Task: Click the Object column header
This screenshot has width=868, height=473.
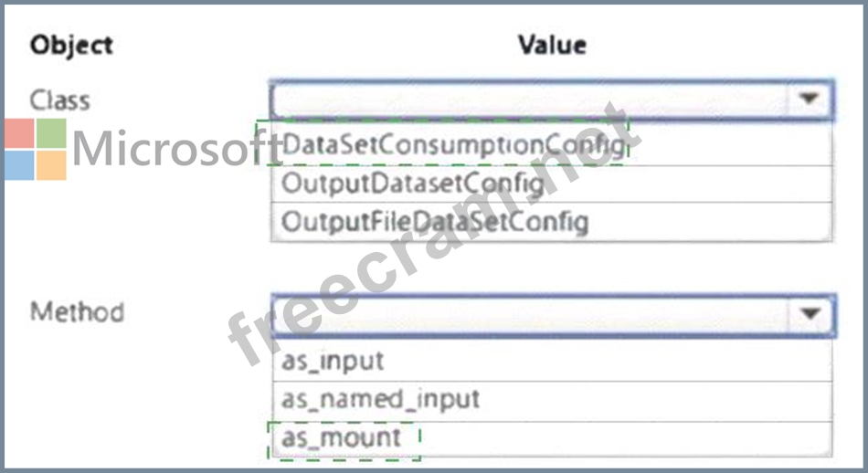Action: pyautogui.click(x=71, y=45)
